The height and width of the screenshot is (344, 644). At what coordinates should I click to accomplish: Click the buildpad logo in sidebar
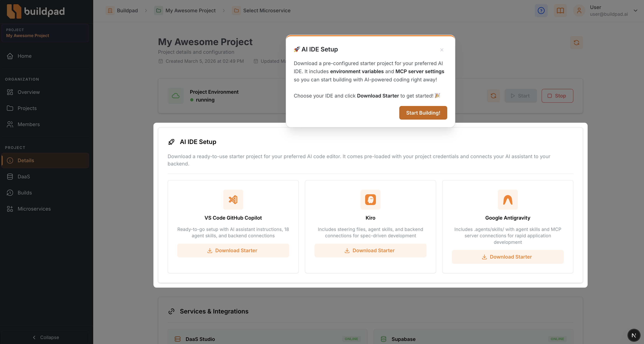coord(35,11)
